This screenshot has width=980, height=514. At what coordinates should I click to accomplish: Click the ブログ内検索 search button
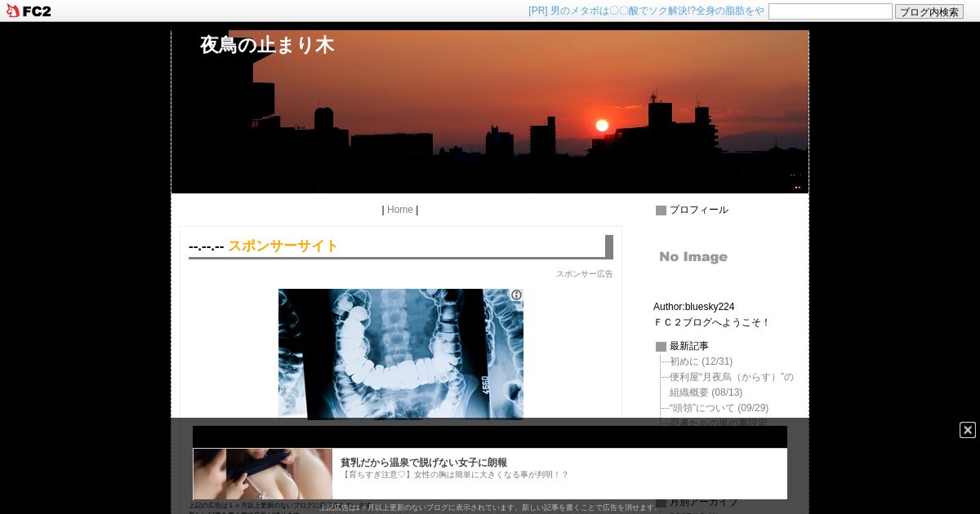tap(929, 11)
